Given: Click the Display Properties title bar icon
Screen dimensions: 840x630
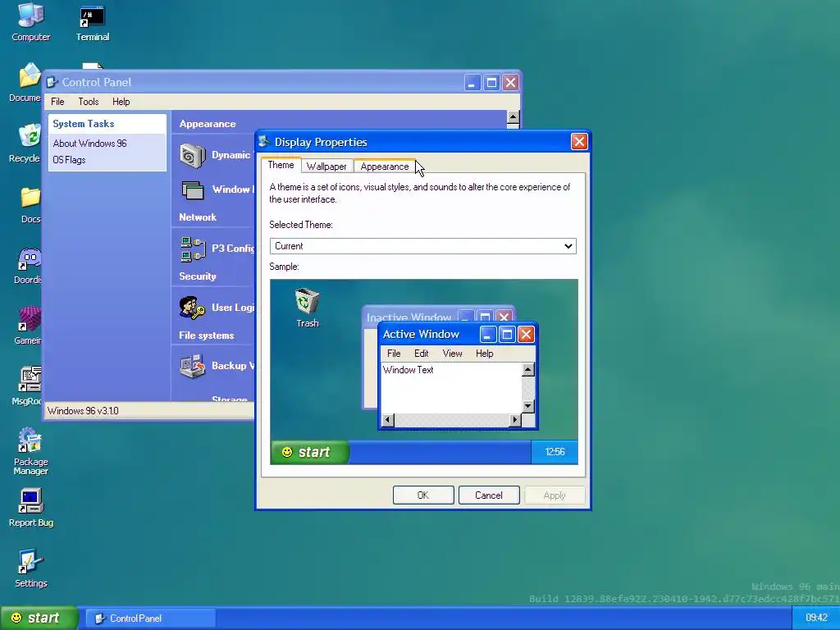Looking at the screenshot, I should [263, 141].
